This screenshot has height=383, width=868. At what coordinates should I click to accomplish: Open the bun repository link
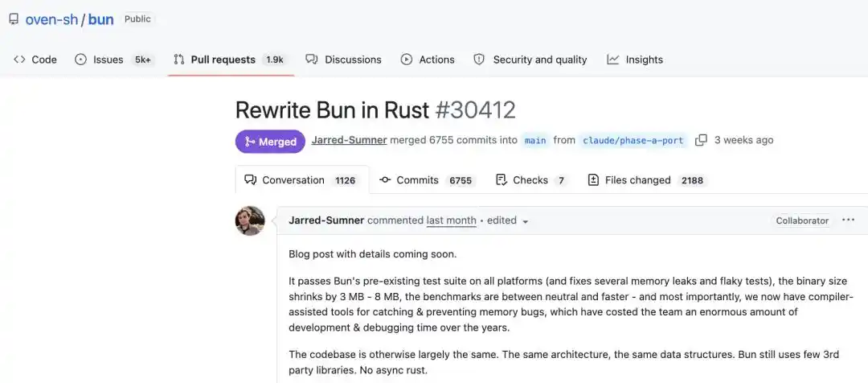click(100, 19)
